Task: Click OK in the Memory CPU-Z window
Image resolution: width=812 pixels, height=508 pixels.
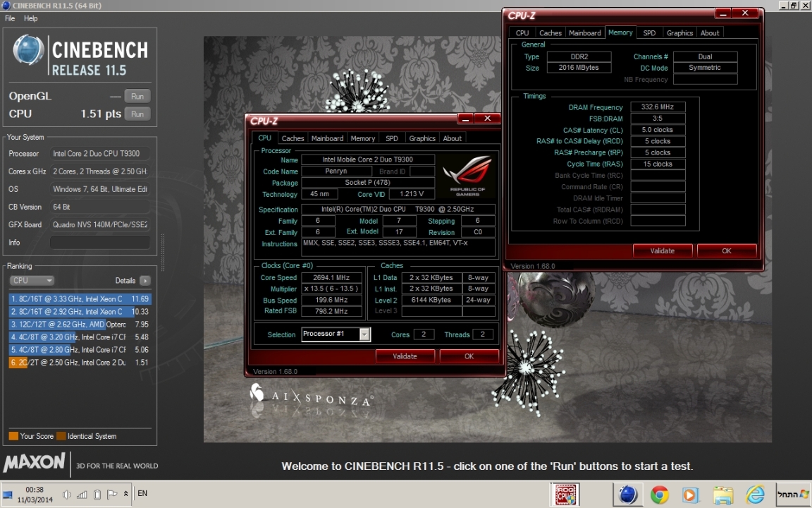Action: tap(727, 251)
